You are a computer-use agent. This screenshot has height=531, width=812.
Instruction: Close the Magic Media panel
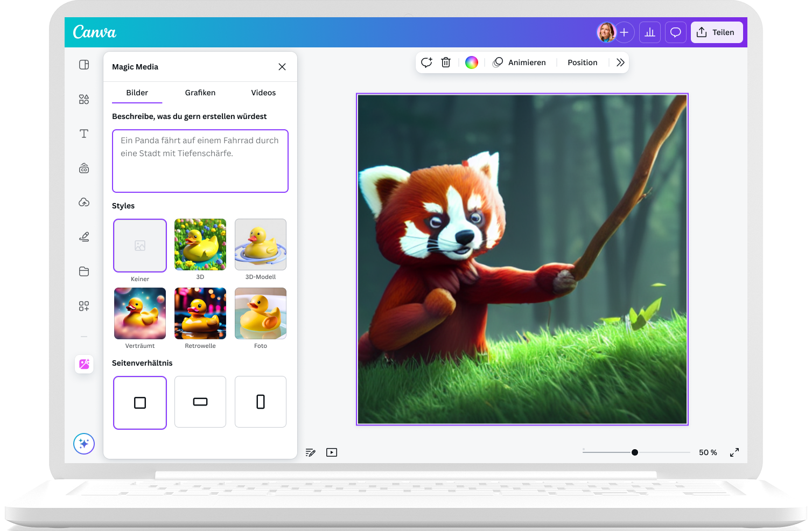(282, 67)
